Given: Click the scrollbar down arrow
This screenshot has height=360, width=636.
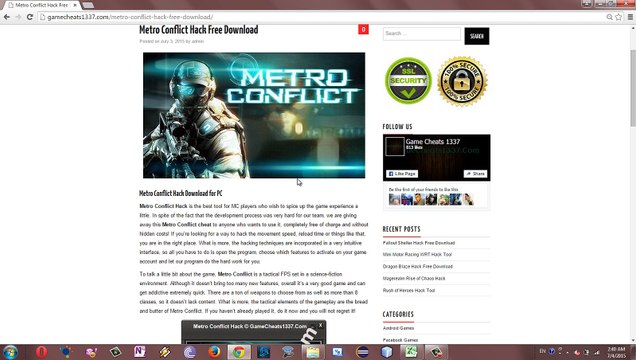Looking at the screenshot, I should point(633,341).
